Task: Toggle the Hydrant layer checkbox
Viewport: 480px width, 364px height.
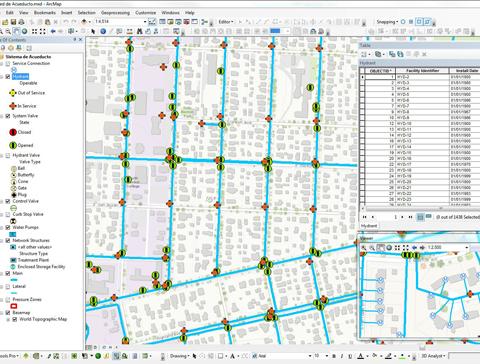Action: pos(8,77)
